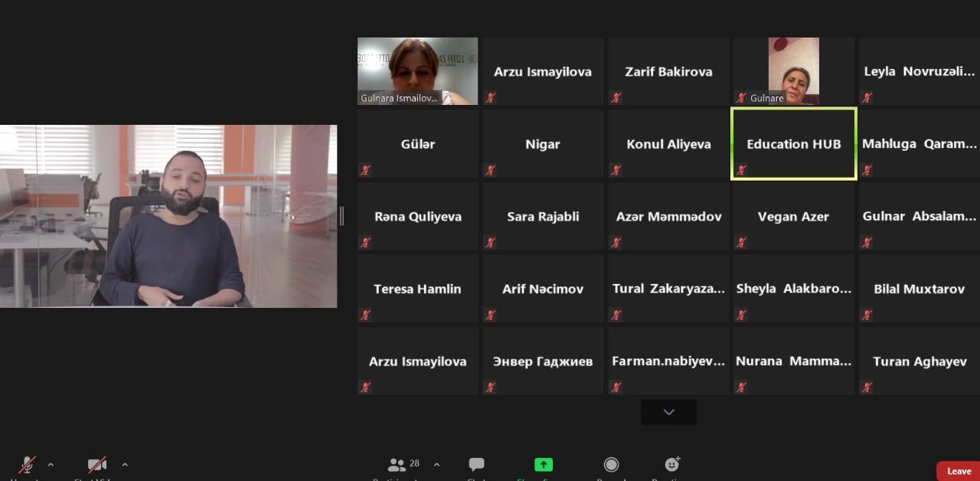Select the Teresa Hamlin participant tile
Image resolution: width=980 pixels, height=481 pixels.
click(x=417, y=289)
